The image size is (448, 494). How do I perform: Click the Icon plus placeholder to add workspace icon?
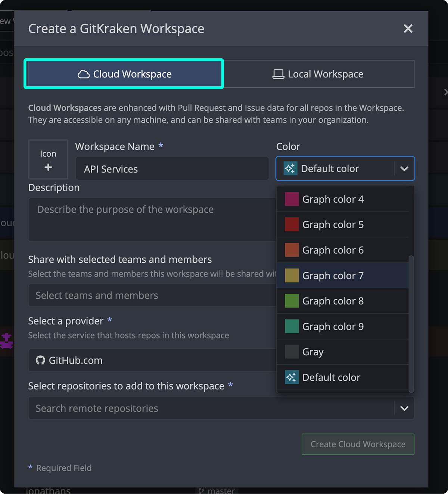(48, 159)
